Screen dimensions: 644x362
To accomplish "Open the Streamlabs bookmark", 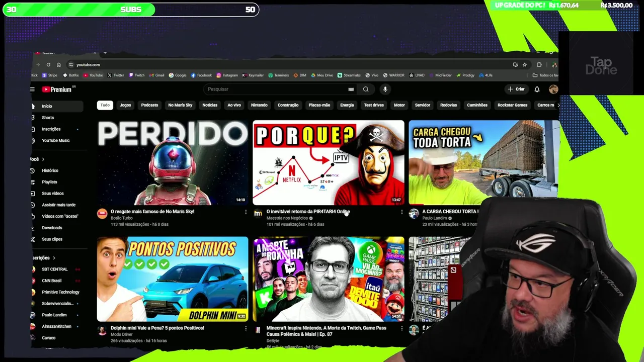I will click(x=349, y=75).
